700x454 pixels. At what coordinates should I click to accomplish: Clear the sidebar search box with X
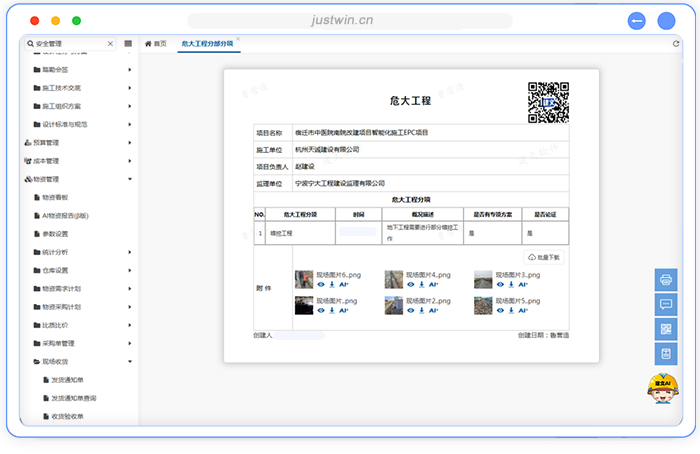click(110, 44)
